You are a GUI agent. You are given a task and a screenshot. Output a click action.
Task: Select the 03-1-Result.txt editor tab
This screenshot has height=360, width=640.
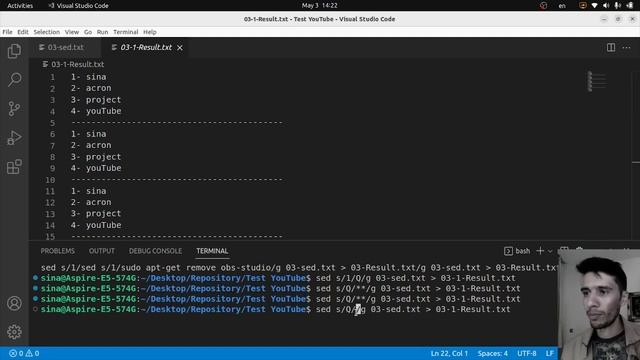pyautogui.click(x=144, y=47)
